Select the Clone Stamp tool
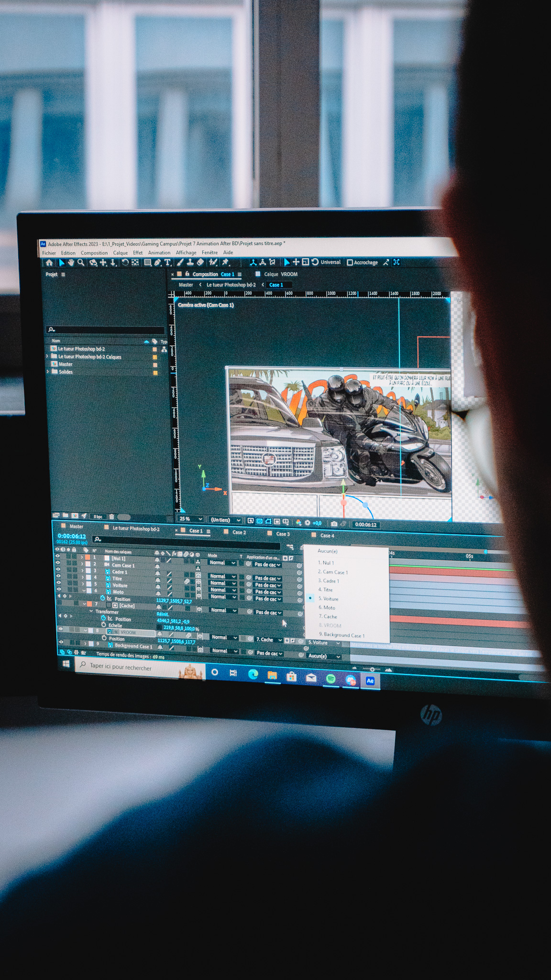Image resolution: width=551 pixels, height=980 pixels. [190, 262]
